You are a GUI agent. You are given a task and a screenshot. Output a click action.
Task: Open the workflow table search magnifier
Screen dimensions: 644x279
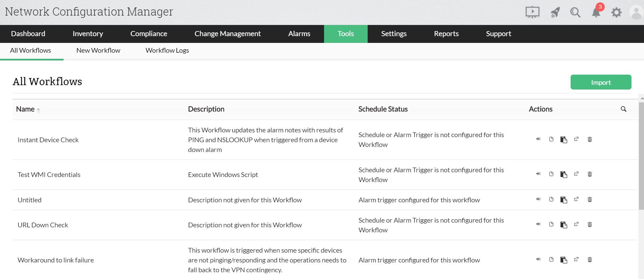click(623, 109)
